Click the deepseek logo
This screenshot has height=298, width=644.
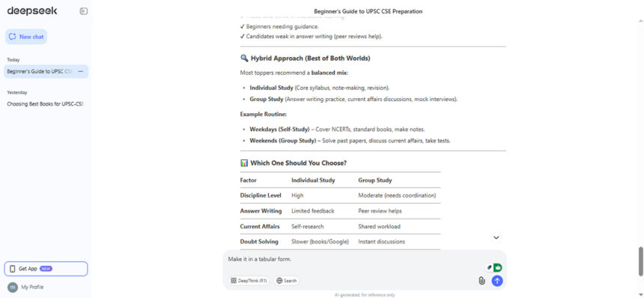tap(32, 11)
